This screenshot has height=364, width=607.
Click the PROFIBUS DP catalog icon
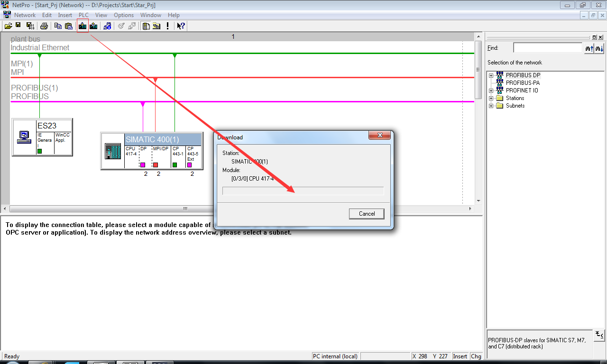[499, 75]
